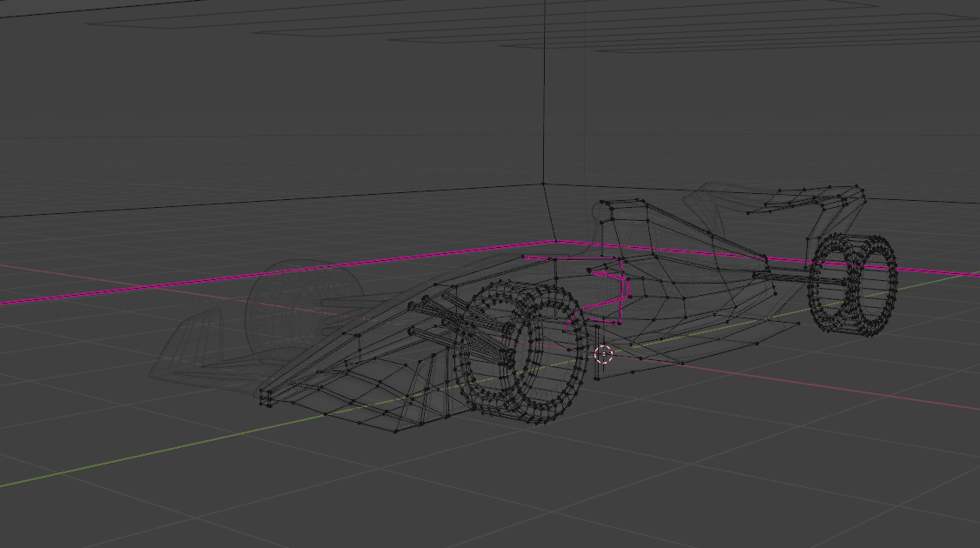Click the 3D cursor crosshair circle
Image resolution: width=980 pixels, height=548 pixels.
point(604,354)
